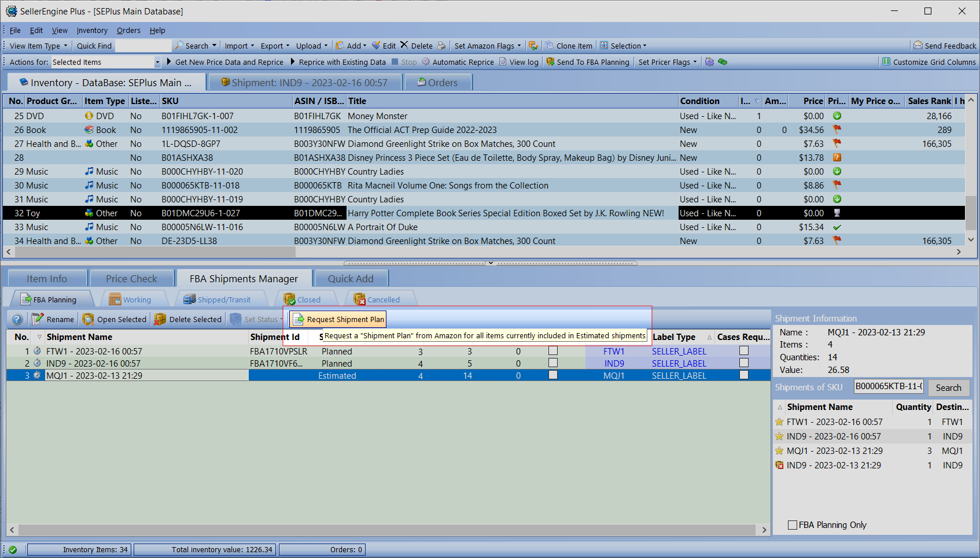Click the green status icon in status bar
This screenshot has height=558, width=980.
click(13, 550)
